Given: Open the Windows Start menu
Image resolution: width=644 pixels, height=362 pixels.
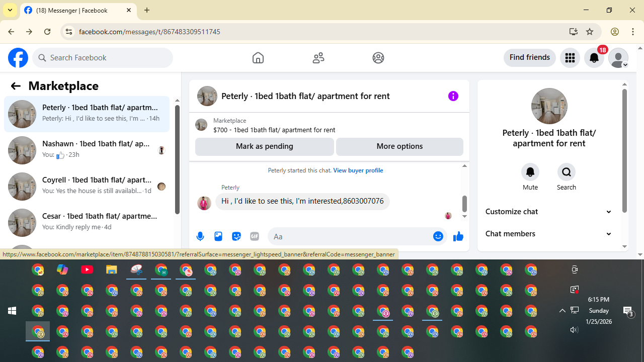Looking at the screenshot, I should click(12, 311).
